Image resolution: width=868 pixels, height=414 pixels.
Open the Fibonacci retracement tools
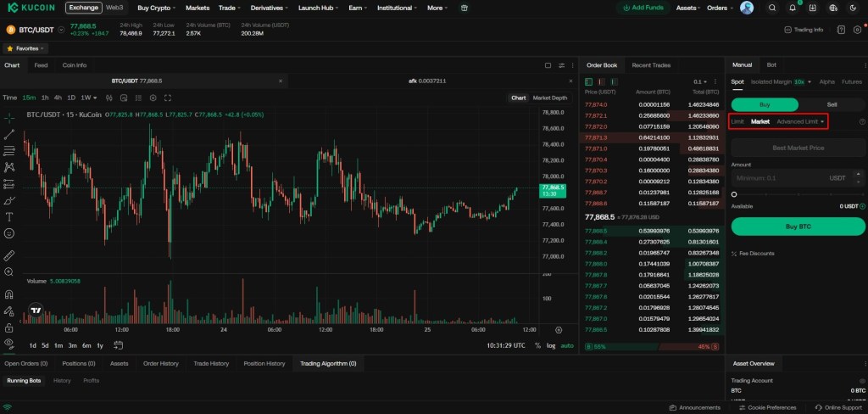coord(8,151)
